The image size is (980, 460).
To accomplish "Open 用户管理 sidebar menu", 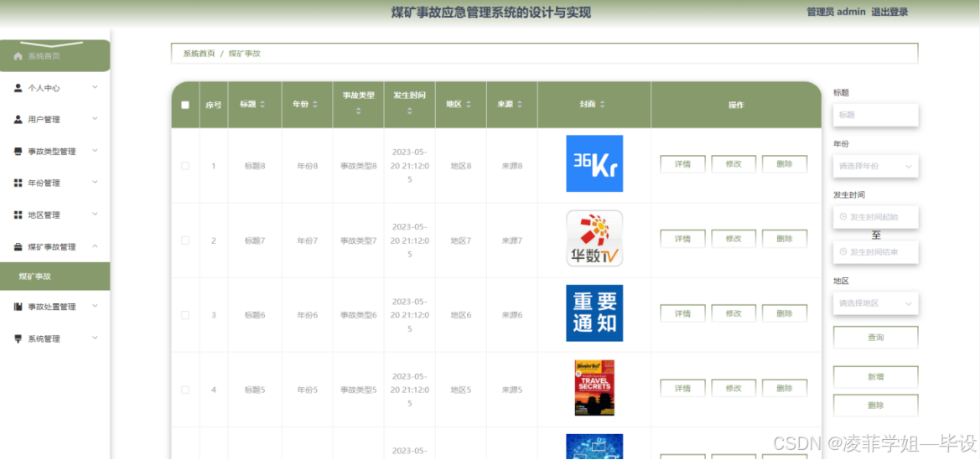I will [55, 120].
